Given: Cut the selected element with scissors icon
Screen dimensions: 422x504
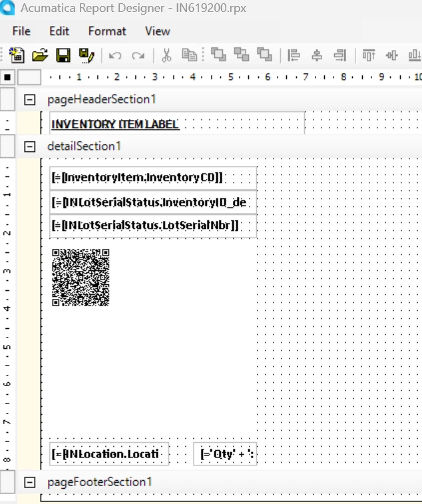Looking at the screenshot, I should click(166, 55).
